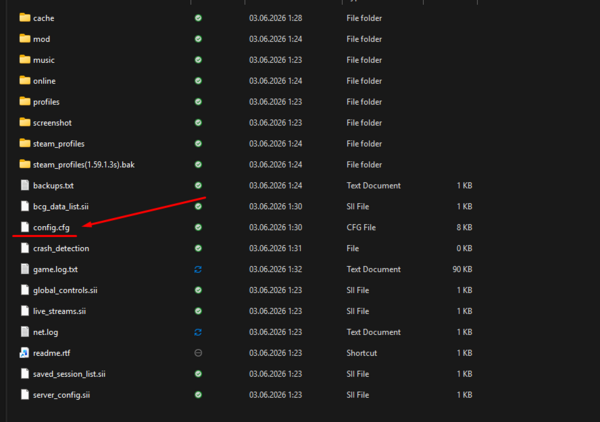Click the backups.txt file icon
The width and height of the screenshot is (600, 422).
(x=25, y=186)
